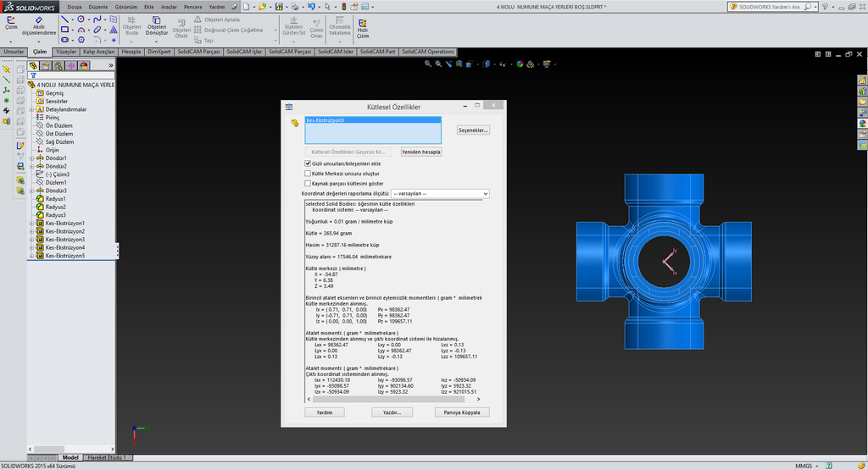Viewport: 868px width, 470px height.
Task: Select the line sketch tool
Action: point(64,18)
